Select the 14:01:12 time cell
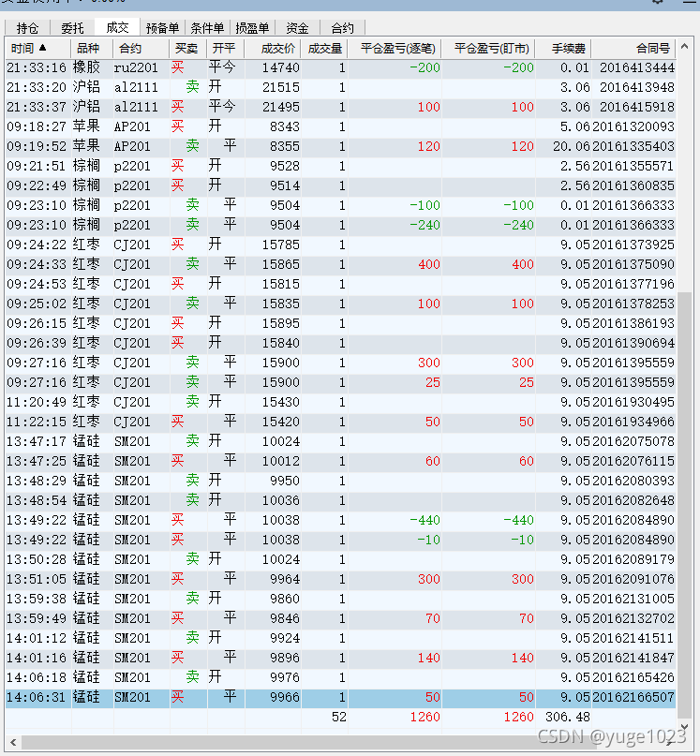The image size is (700, 756). tap(37, 638)
